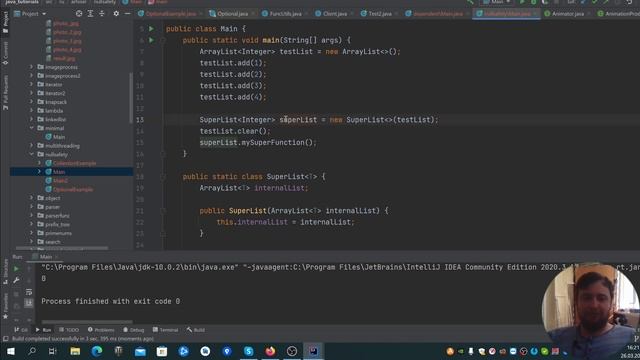
Task: Open Windows Start menu
Action: click(x=11, y=351)
